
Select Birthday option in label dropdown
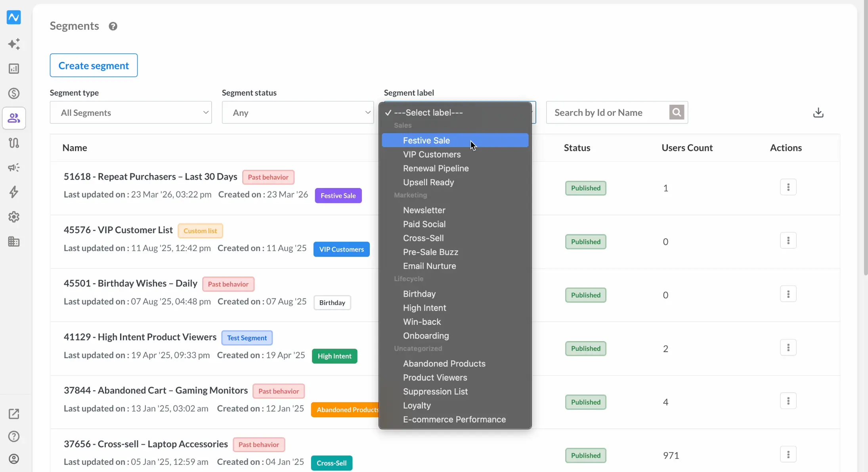coord(455,294)
